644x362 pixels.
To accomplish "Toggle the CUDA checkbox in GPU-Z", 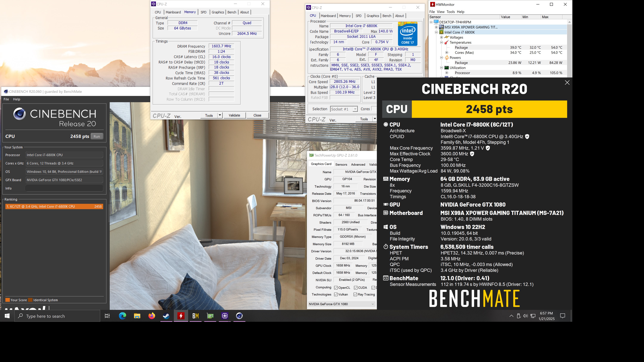I will tap(356, 288).
